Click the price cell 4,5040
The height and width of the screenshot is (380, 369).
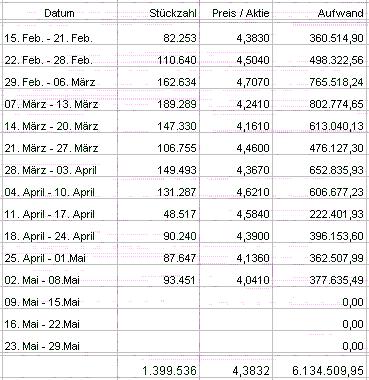236,60
